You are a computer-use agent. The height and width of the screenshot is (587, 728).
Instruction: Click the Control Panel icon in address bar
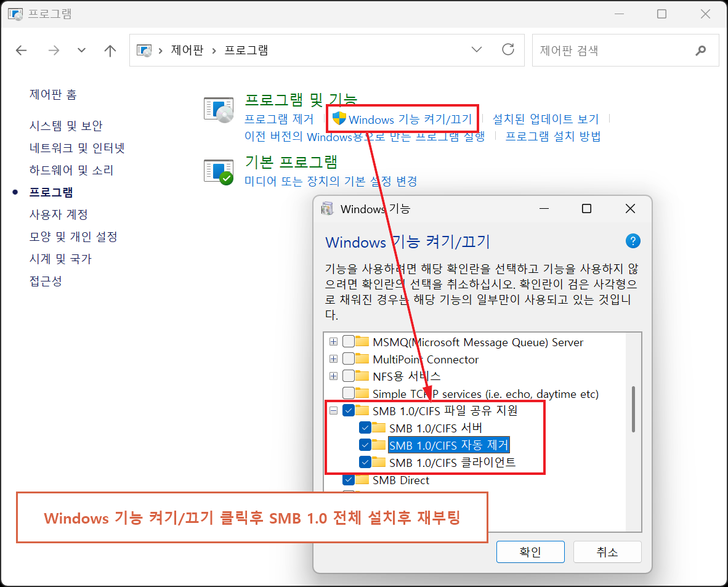[144, 50]
